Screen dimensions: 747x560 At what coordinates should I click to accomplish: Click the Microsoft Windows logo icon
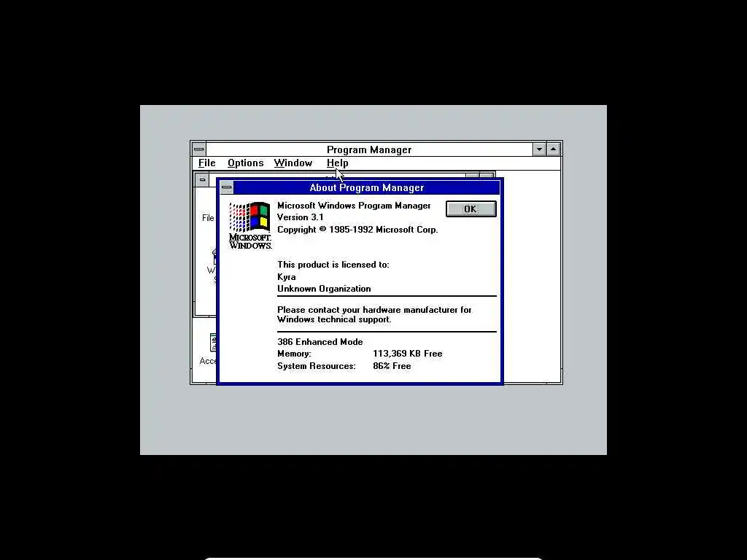(250, 226)
